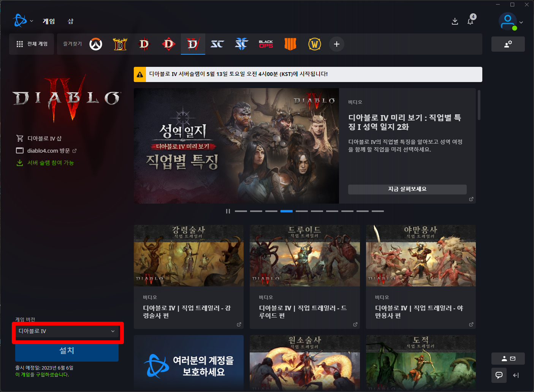Open the 야만용사 trailer thumbnail
Image resolution: width=534 pixels, height=392 pixels.
[421, 256]
